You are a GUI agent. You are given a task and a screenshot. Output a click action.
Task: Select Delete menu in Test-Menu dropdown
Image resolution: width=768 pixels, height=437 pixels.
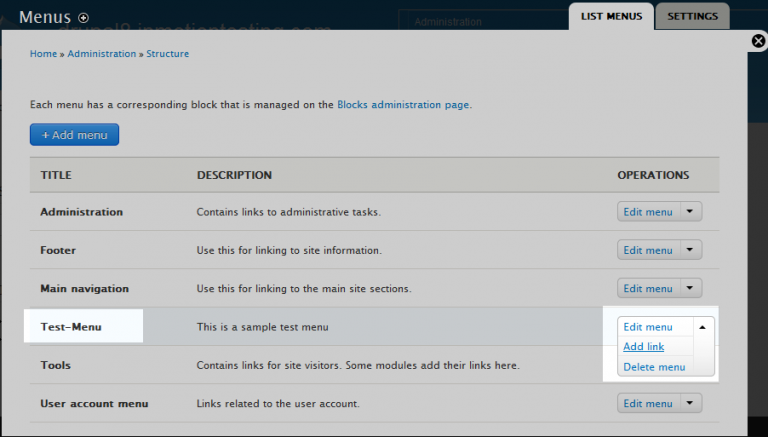[x=654, y=367]
